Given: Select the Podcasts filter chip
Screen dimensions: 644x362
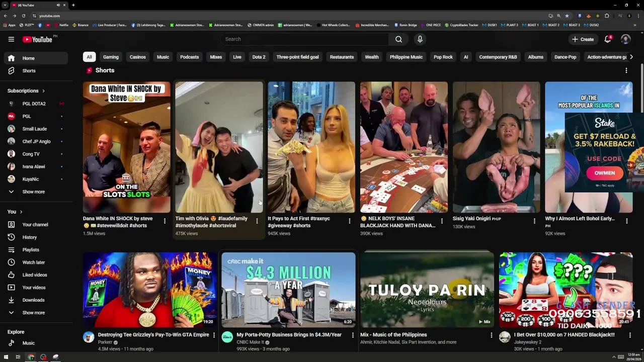Looking at the screenshot, I should tap(190, 57).
